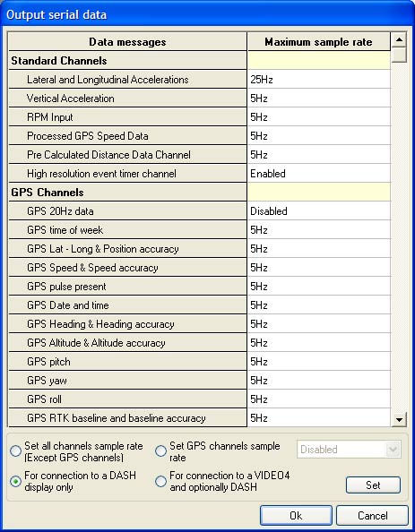Open the Disabled sample rate dropdown
Image resolution: width=415 pixels, height=532 pixels.
349,450
